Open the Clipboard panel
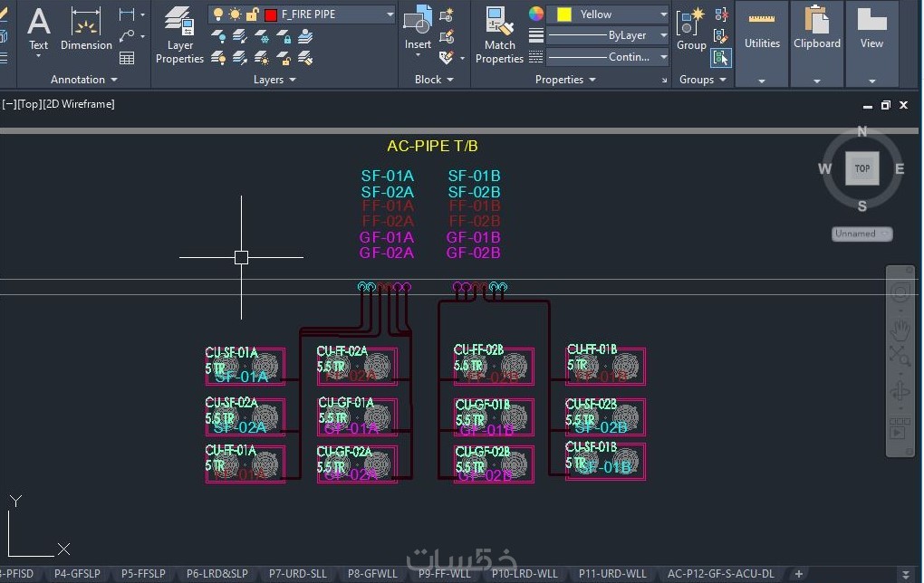The width and height of the screenshot is (924, 583). click(817, 43)
